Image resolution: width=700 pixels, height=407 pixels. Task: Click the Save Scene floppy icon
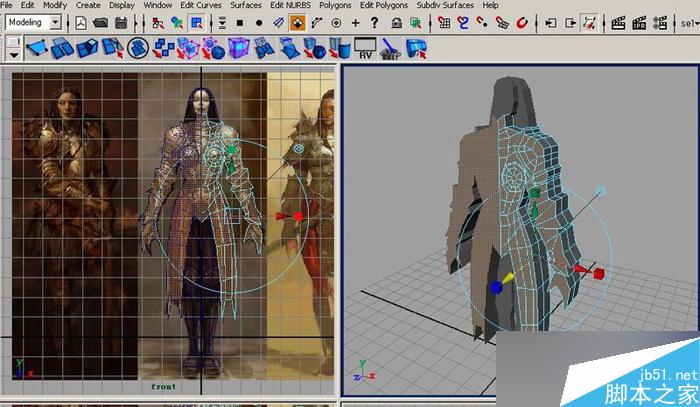pos(121,23)
